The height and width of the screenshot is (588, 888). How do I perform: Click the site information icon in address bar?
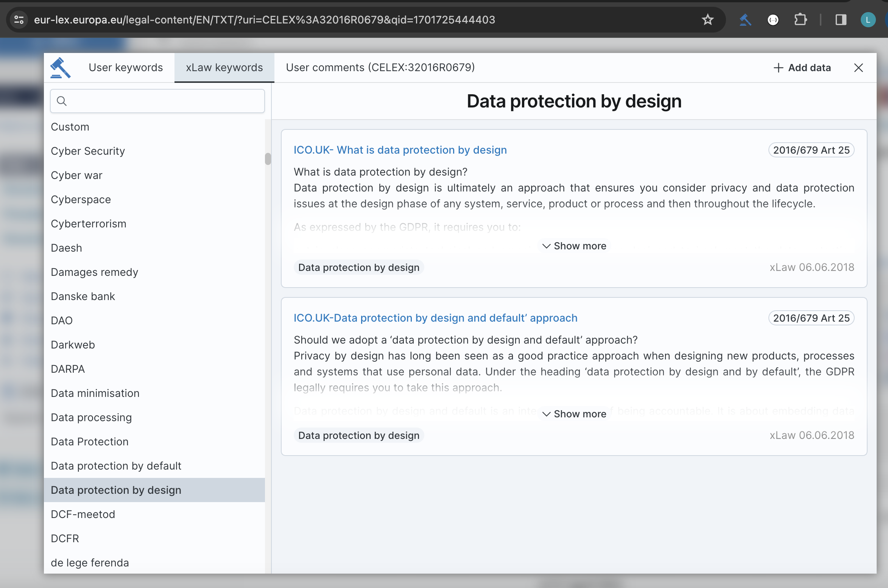click(x=19, y=20)
